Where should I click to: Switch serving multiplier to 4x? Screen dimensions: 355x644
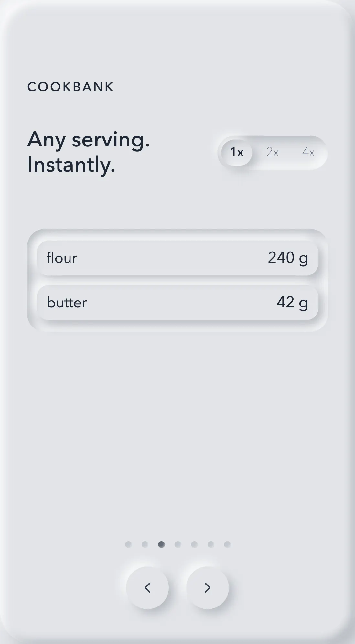coord(308,152)
